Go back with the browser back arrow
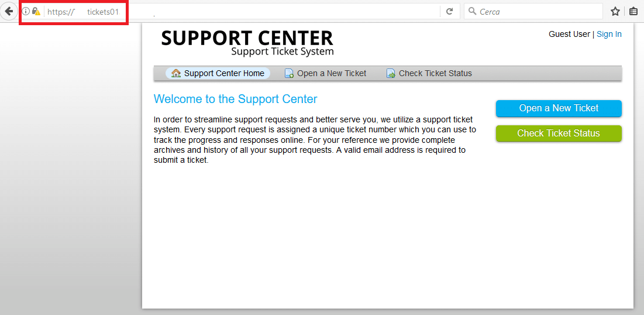644x315 pixels. (x=8, y=12)
